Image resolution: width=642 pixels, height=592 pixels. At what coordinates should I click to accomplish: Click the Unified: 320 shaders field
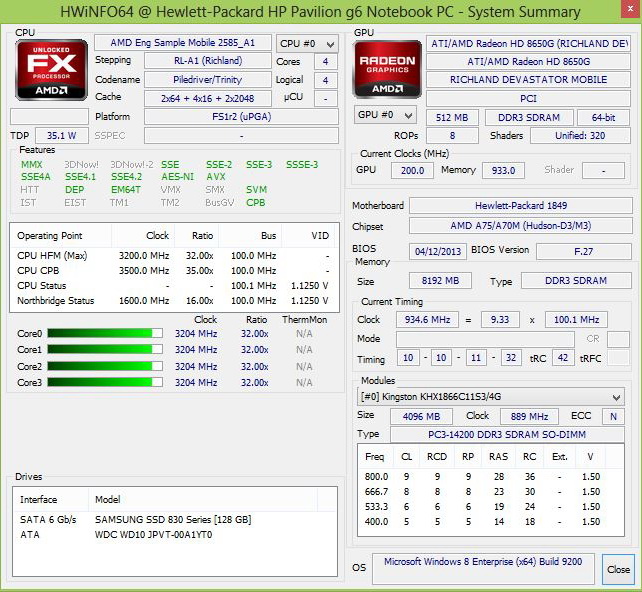(x=580, y=136)
